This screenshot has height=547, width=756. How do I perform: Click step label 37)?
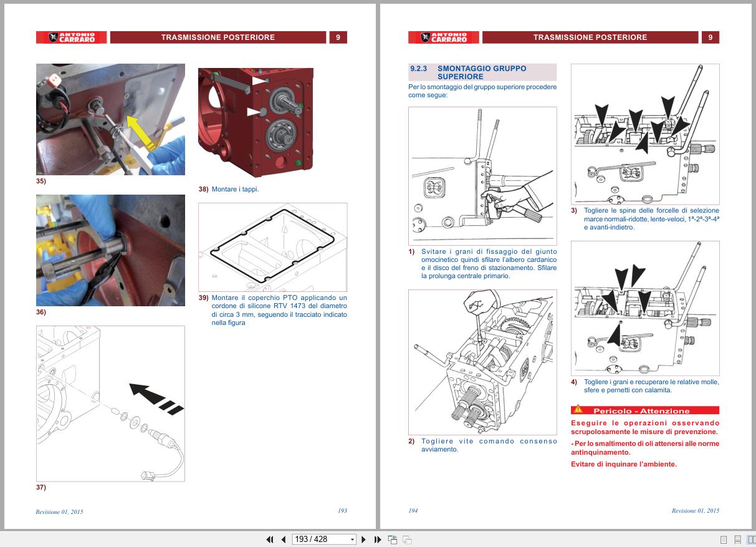tap(41, 487)
